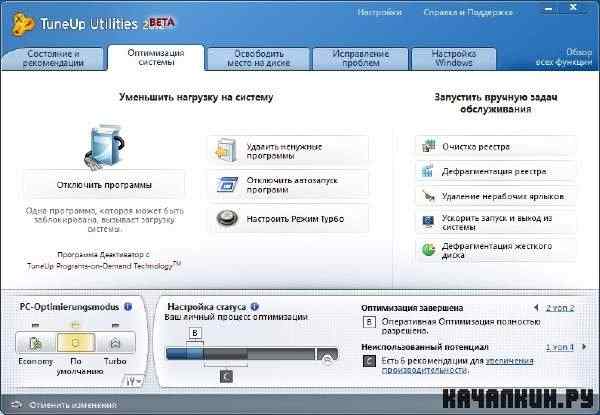Click the Удаление нерабочих ярлыков icon
Screen dimensions: 600x415
pos(429,196)
